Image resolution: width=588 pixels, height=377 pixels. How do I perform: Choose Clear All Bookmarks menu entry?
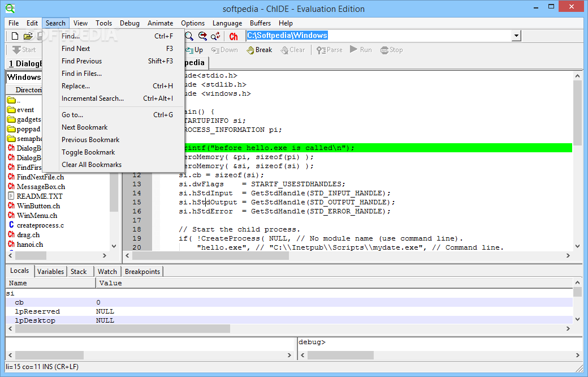(x=113, y=164)
